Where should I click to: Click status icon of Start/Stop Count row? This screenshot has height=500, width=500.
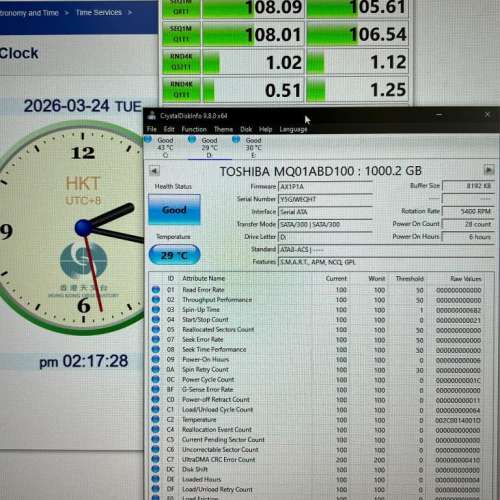tap(156, 319)
